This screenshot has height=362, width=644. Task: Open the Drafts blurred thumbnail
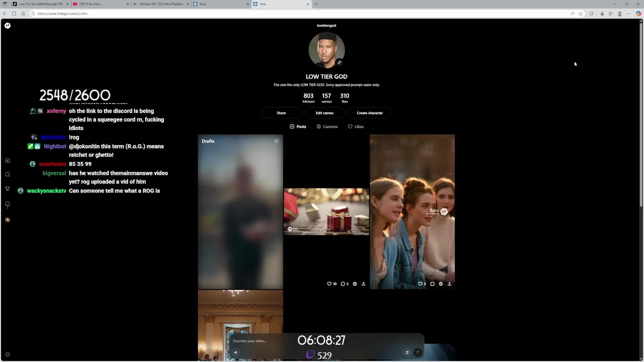(240, 212)
